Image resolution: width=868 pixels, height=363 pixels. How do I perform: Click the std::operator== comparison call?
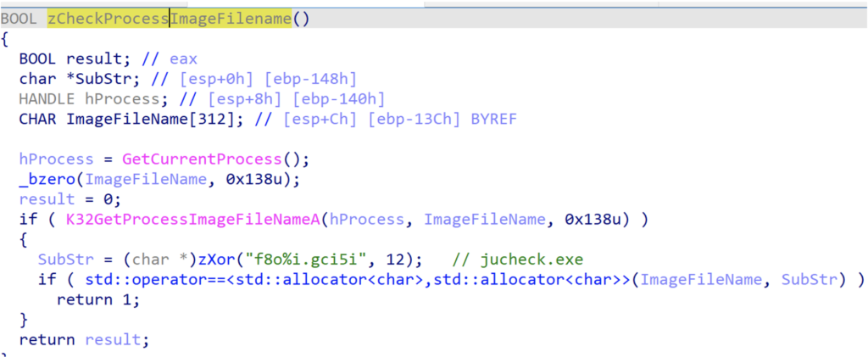point(357,280)
